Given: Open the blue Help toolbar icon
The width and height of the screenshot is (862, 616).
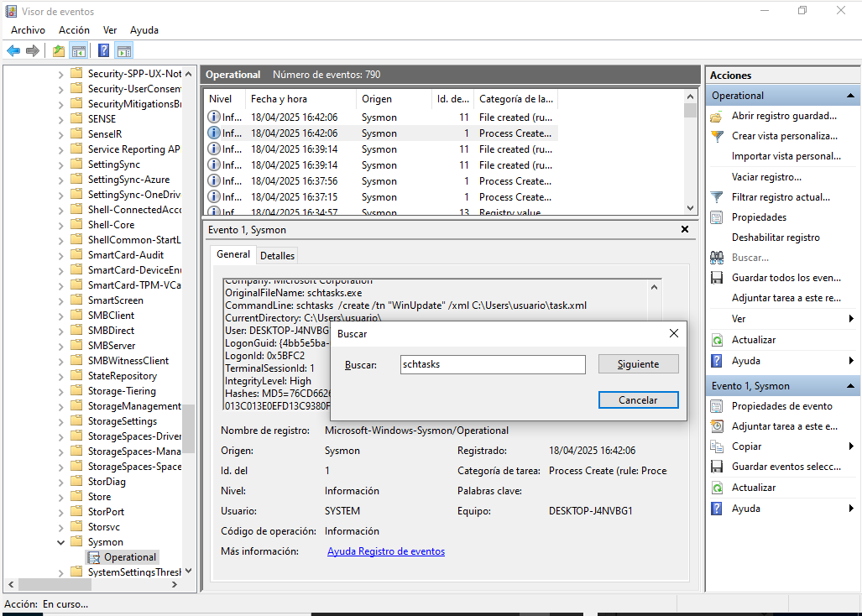Looking at the screenshot, I should (x=103, y=51).
